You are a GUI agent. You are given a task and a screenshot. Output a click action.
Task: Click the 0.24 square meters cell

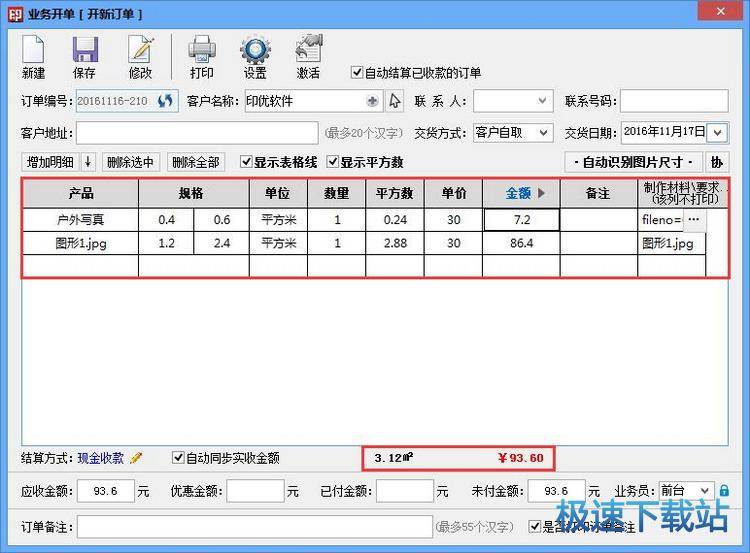coord(395,220)
